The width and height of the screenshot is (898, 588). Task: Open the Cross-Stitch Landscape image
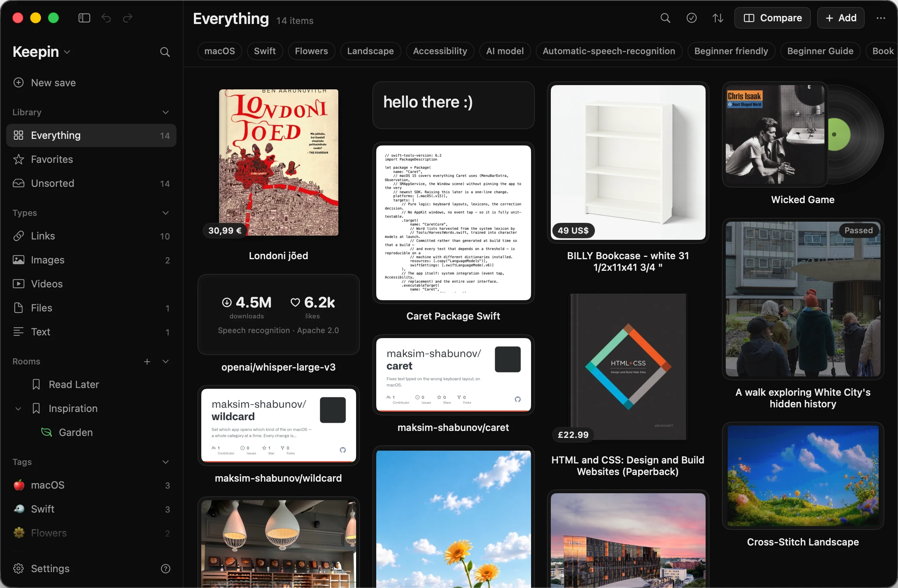click(x=803, y=476)
